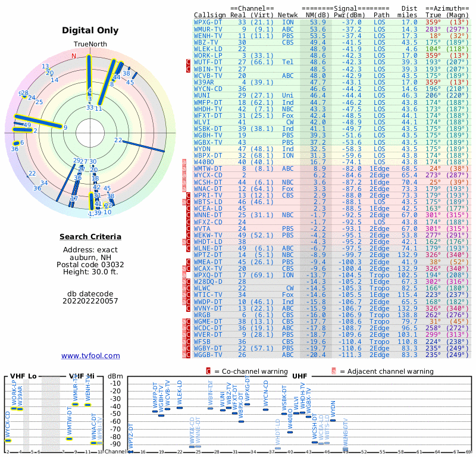This screenshot has height=457, width=476.
Task: Click co-channel icon beside WNNE-DT
Action: [x=188, y=215]
